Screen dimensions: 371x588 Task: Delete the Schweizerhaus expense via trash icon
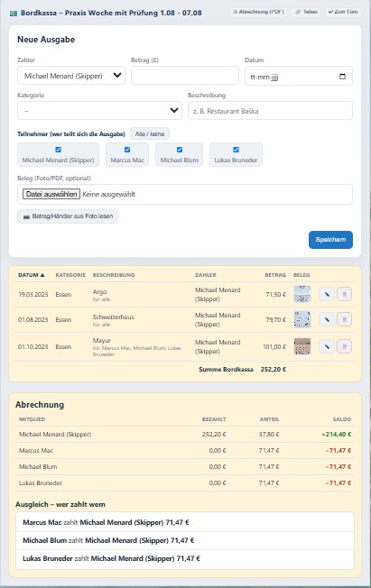(x=344, y=319)
